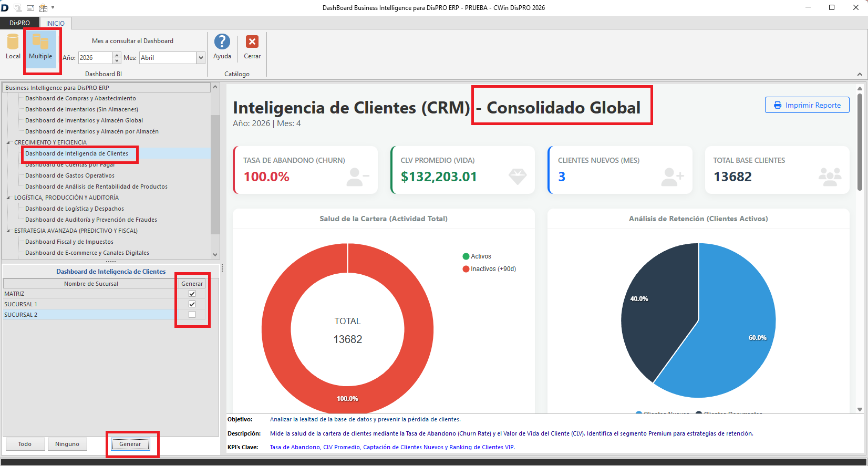The image size is (868, 466).
Task: Click the Año input field showing 2026
Action: (95, 58)
